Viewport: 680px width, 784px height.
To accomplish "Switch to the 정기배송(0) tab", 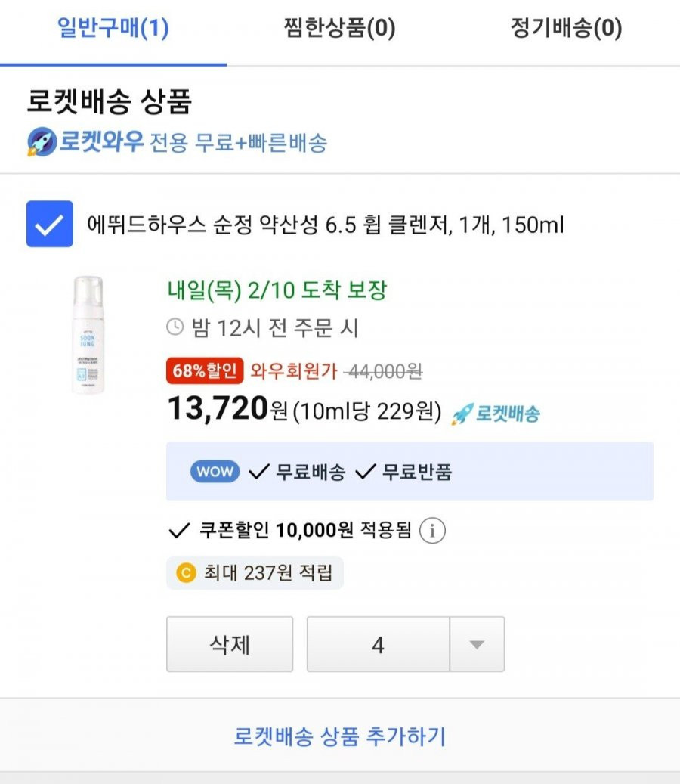I will pos(567,27).
